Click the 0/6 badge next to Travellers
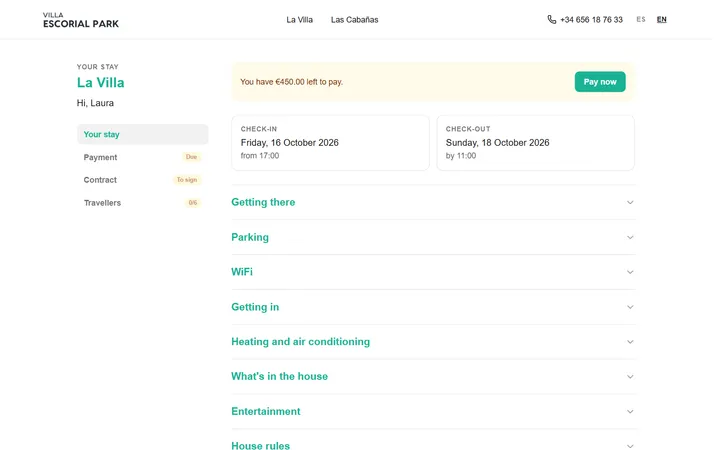This screenshot has width=720, height=450. coord(193,203)
